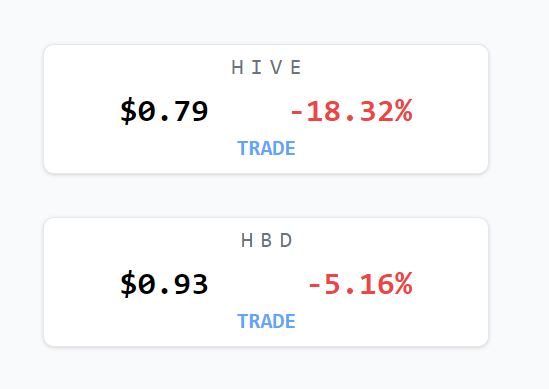The image size is (549, 389).
Task: Click the HIVE ticker heading
Action: pos(266,67)
